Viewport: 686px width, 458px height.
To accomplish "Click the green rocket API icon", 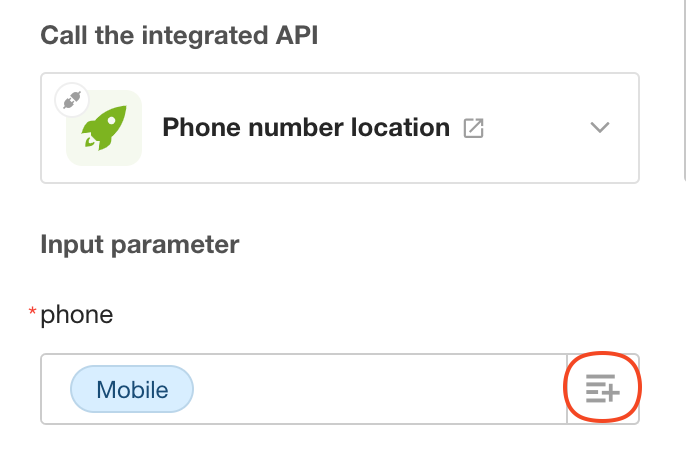I will click(104, 128).
